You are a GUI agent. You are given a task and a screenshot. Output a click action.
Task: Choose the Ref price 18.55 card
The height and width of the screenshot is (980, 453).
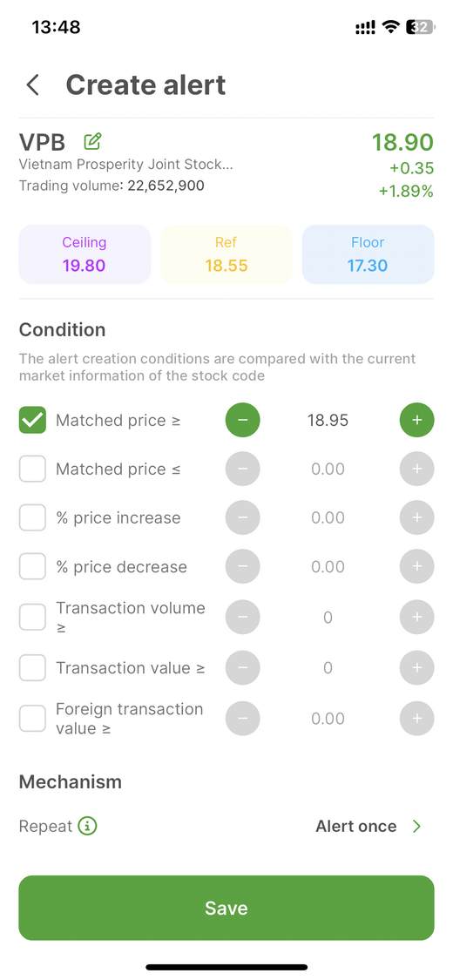click(x=226, y=254)
